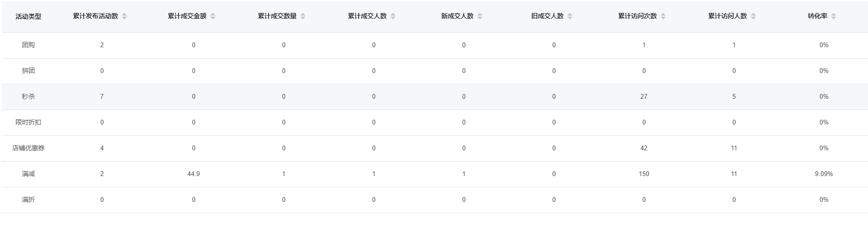The height and width of the screenshot is (233, 868).
Task: Select the 拼团 row label
Action: point(28,71)
